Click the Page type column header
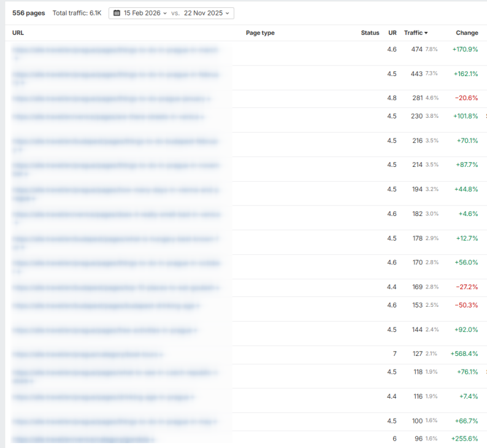 260,33
